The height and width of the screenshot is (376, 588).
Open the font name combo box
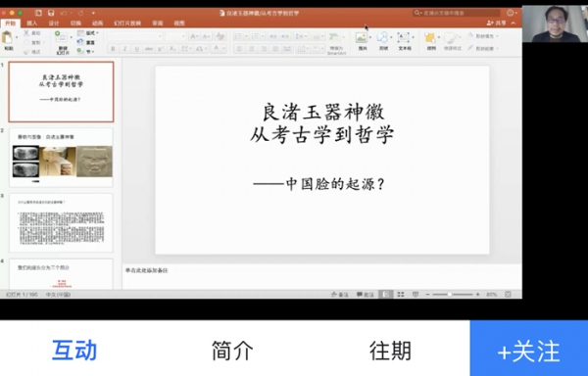click(x=135, y=36)
